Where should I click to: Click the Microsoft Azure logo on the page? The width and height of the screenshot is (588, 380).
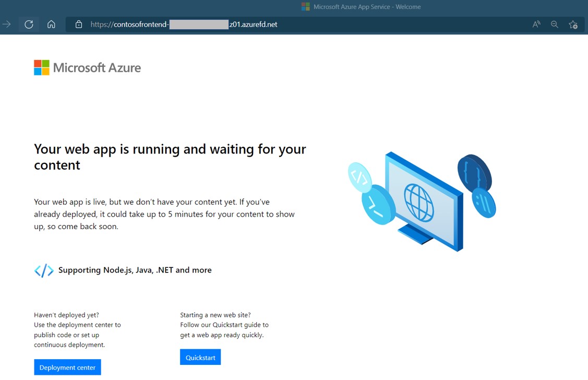click(x=87, y=67)
